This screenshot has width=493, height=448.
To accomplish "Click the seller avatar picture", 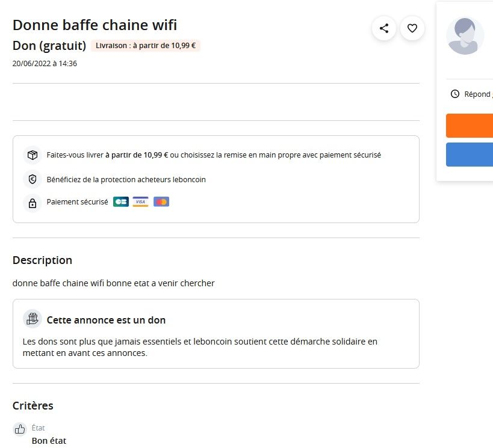I will pyautogui.click(x=465, y=36).
